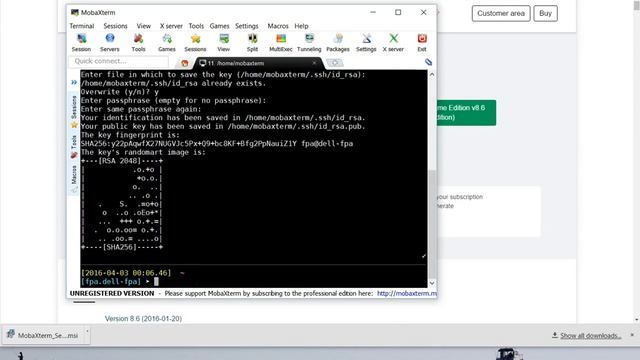The image size is (640, 360).
Task: Open the Settings menu
Action: pyautogui.click(x=247, y=26)
